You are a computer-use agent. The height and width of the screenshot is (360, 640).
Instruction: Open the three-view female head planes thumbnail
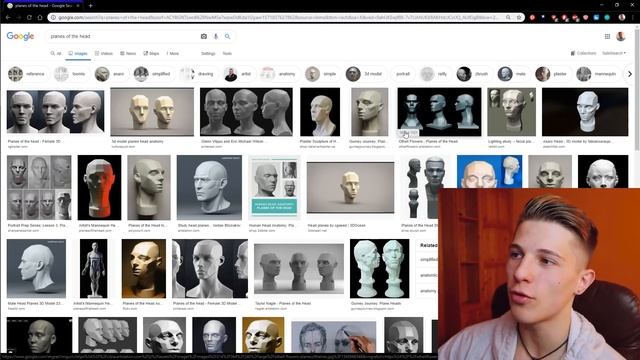tap(56, 111)
